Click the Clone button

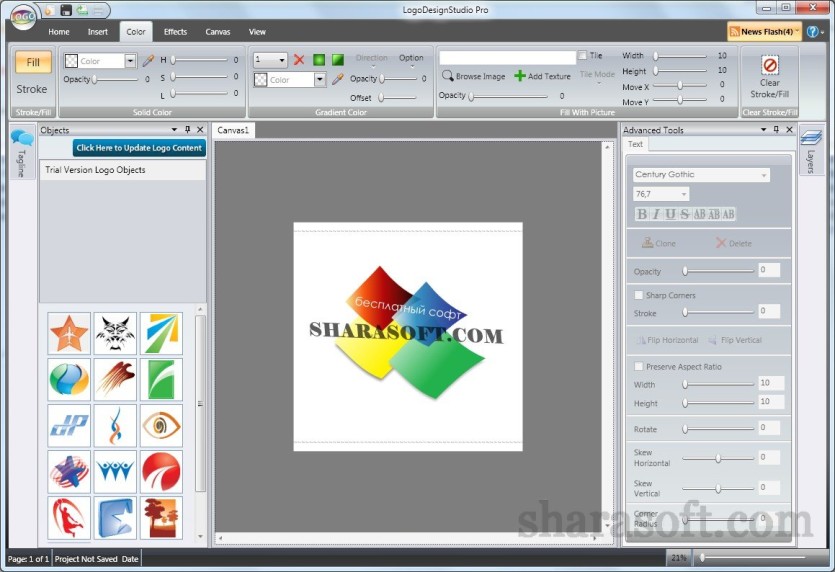click(x=659, y=243)
